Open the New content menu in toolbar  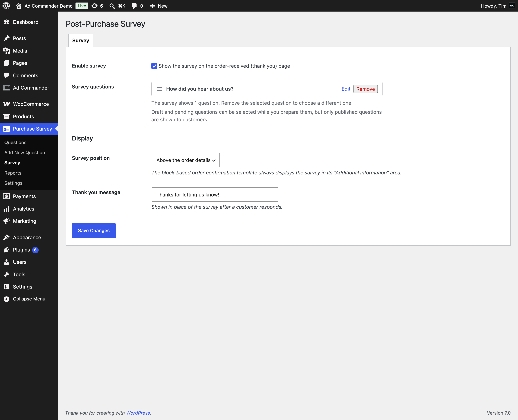point(158,6)
